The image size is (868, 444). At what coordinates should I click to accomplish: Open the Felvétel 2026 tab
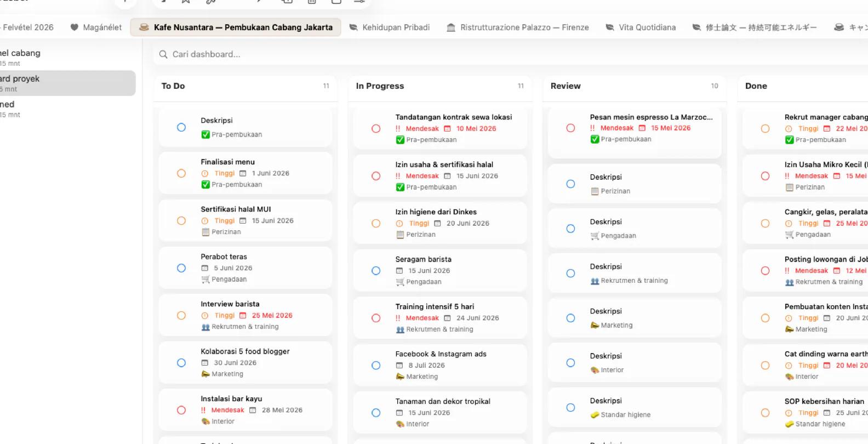(27, 27)
